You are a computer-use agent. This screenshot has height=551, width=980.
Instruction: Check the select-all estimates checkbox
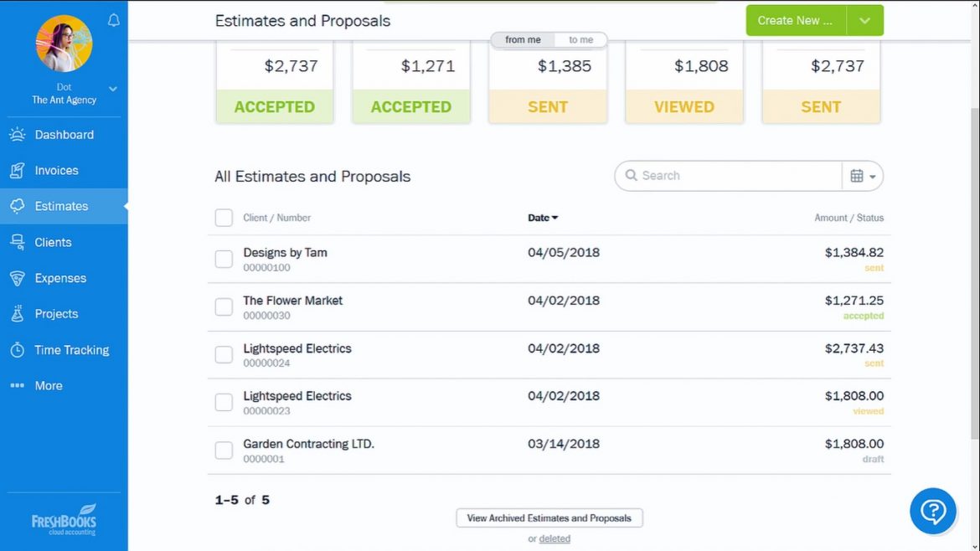tap(224, 218)
